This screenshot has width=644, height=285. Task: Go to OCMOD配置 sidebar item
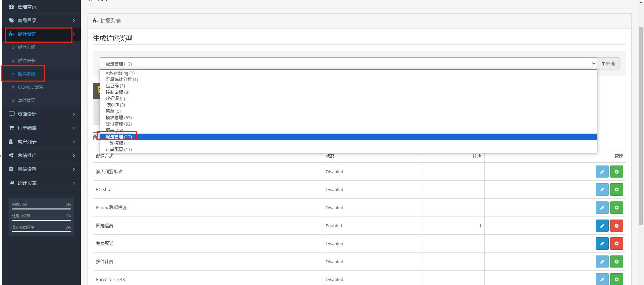click(x=31, y=87)
